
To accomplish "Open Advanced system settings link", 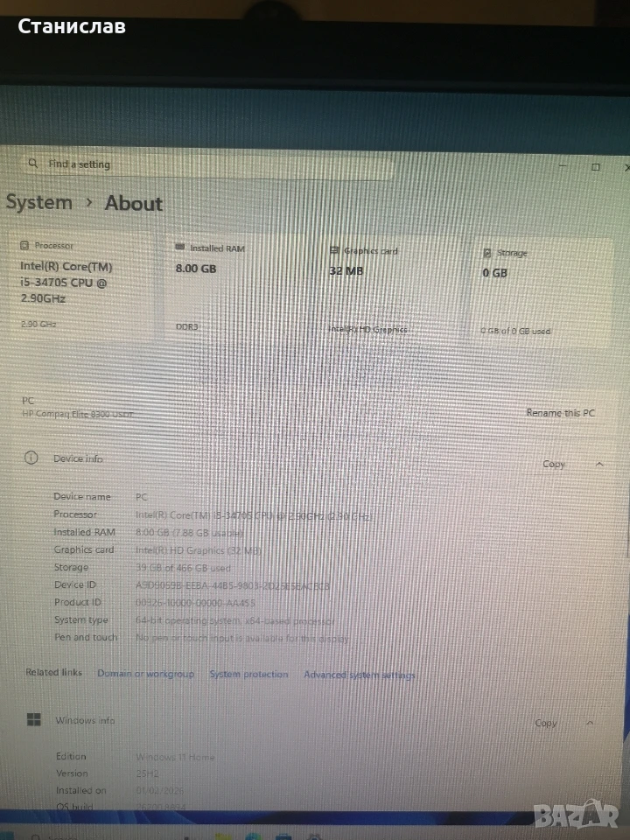I will point(360,675).
